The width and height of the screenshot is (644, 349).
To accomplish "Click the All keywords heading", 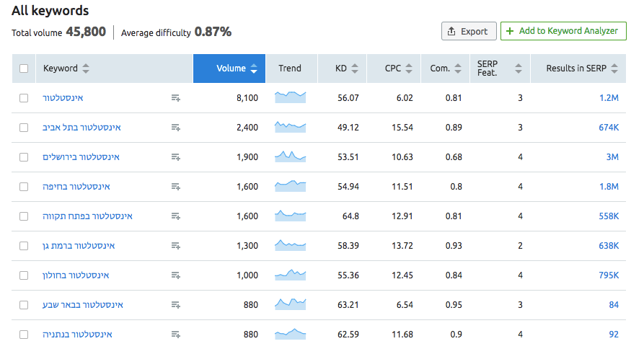I will coord(50,11).
